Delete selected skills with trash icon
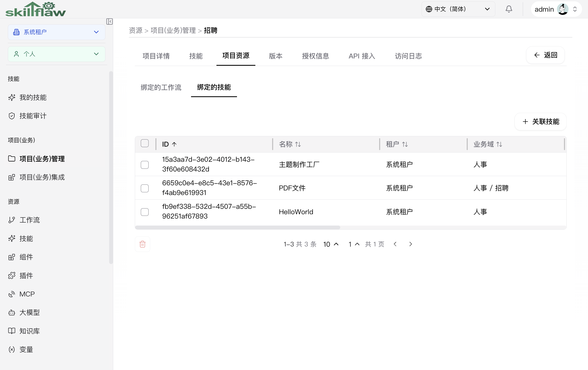 pyautogui.click(x=142, y=244)
